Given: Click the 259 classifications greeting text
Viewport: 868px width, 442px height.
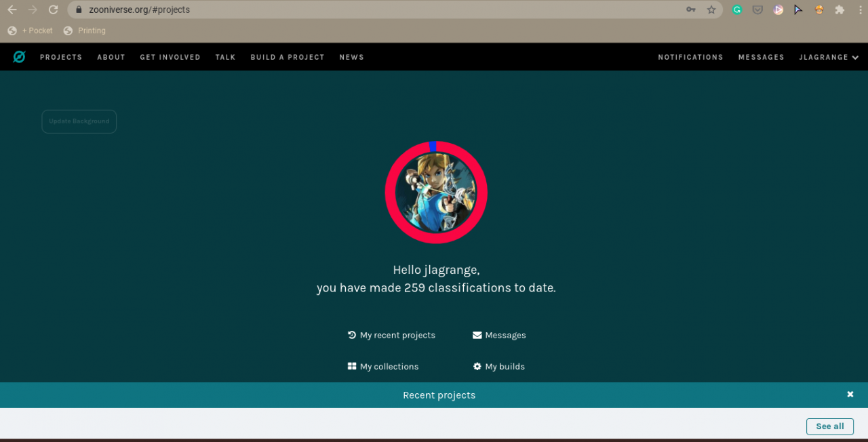Looking at the screenshot, I should [x=436, y=287].
